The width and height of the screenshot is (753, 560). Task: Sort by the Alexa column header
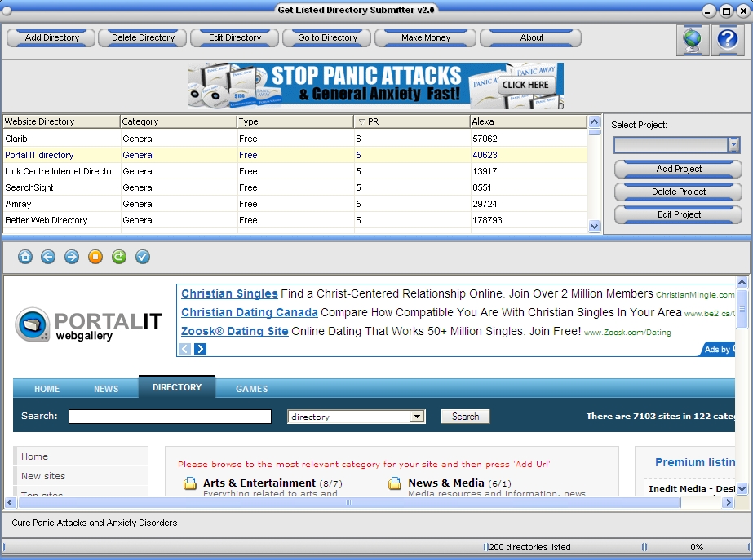click(529, 122)
